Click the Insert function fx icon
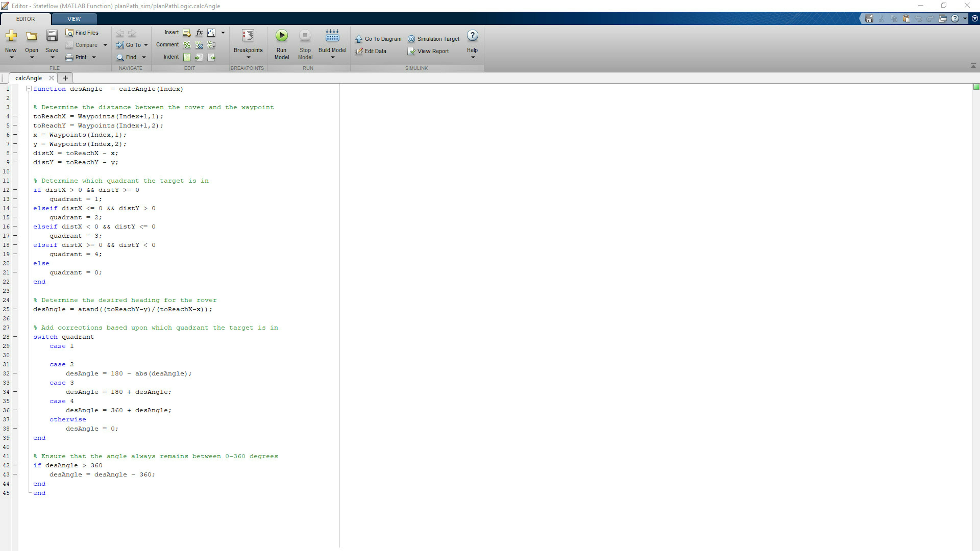 [x=199, y=33]
